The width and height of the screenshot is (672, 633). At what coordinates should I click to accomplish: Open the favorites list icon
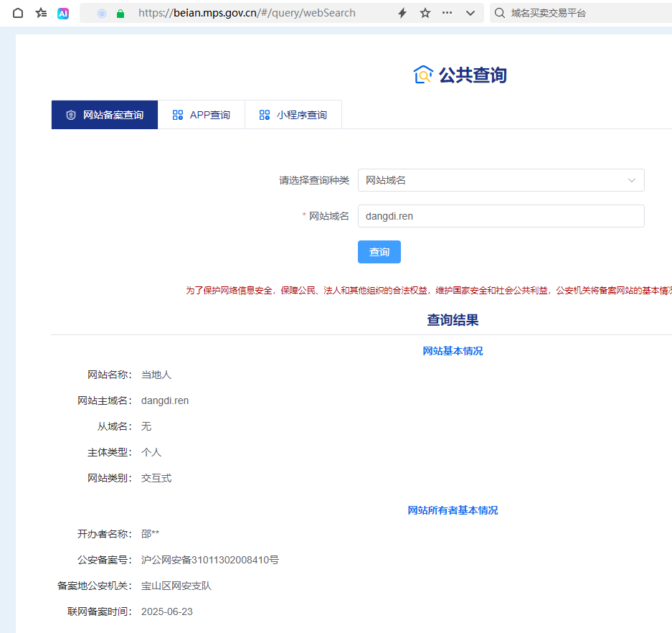click(x=41, y=13)
